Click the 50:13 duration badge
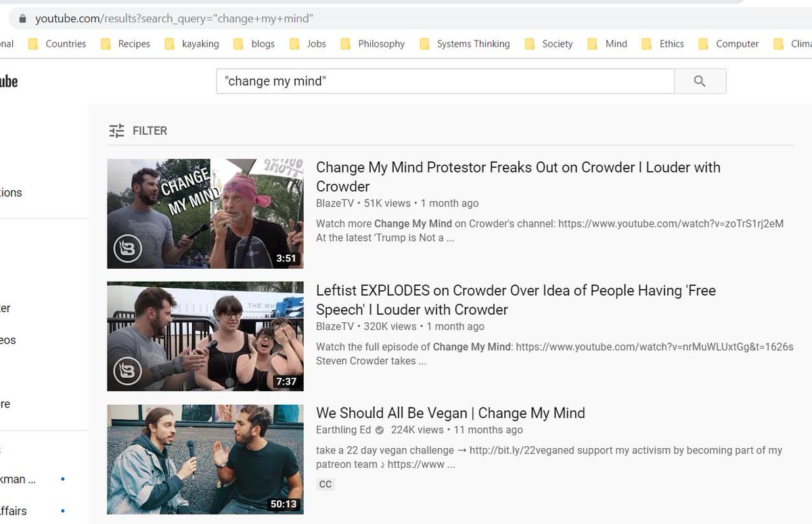812x524 pixels. tap(284, 504)
